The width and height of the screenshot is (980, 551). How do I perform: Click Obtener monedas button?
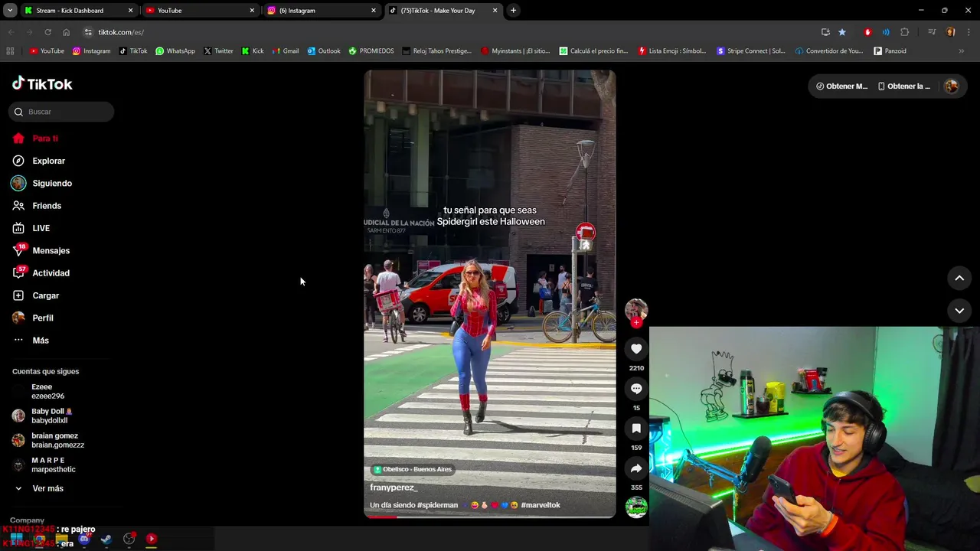841,86
